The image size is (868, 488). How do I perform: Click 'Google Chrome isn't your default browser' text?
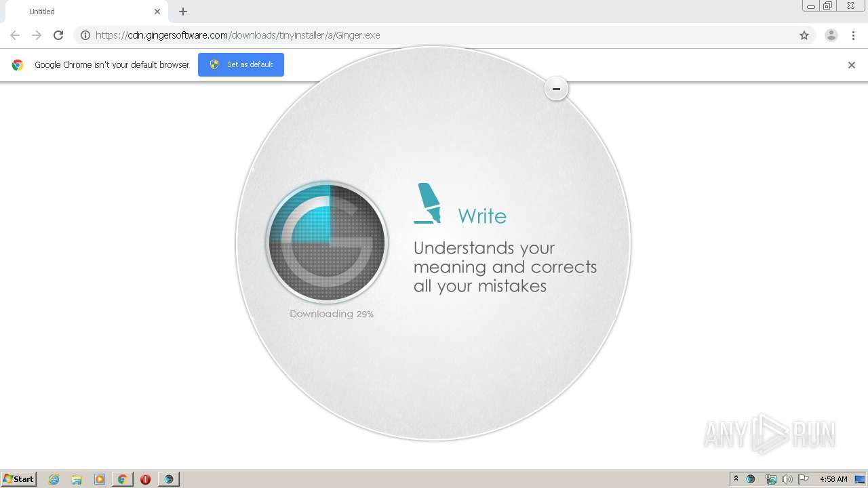tap(112, 65)
